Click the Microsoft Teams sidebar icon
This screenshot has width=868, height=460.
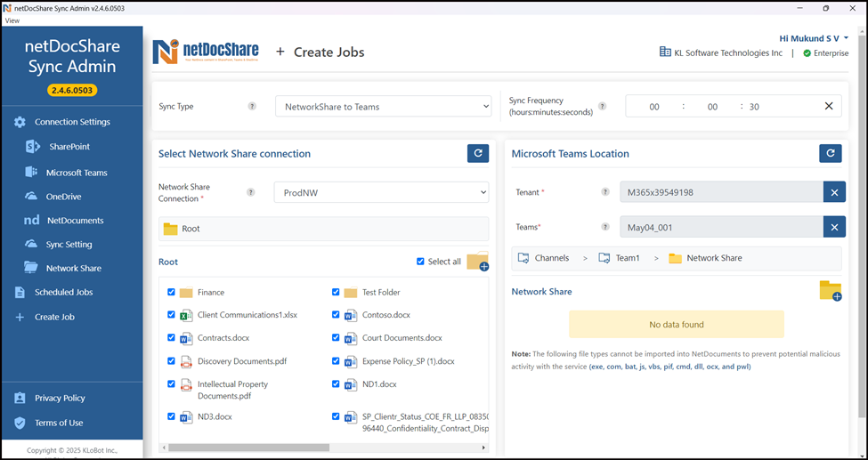(x=31, y=172)
